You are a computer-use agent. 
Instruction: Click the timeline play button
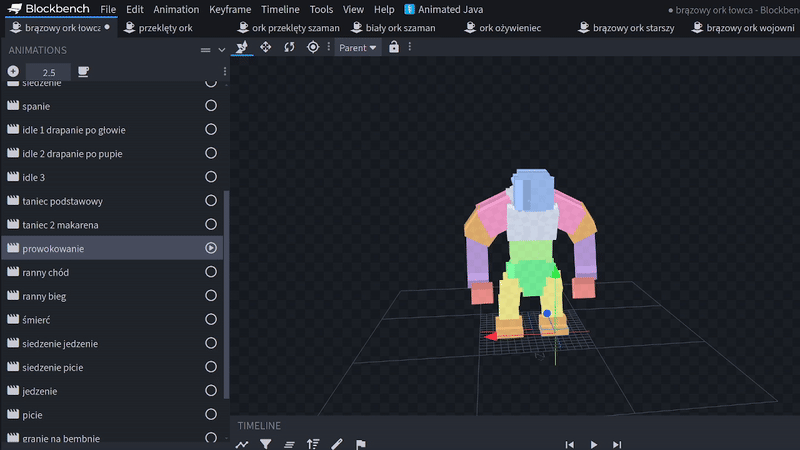[594, 444]
